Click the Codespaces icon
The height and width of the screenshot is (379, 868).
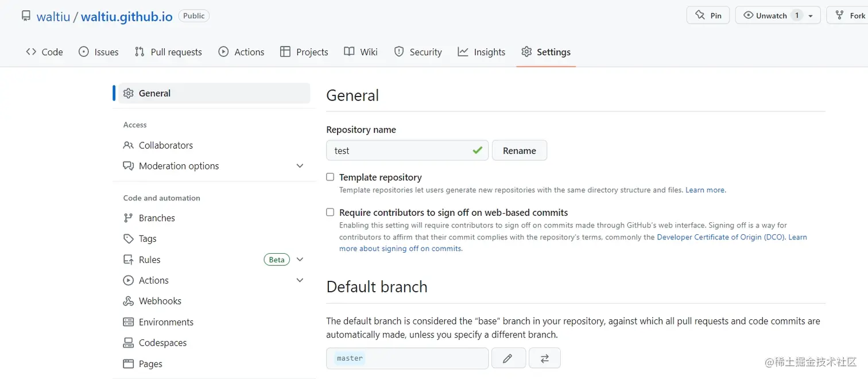[x=129, y=343]
